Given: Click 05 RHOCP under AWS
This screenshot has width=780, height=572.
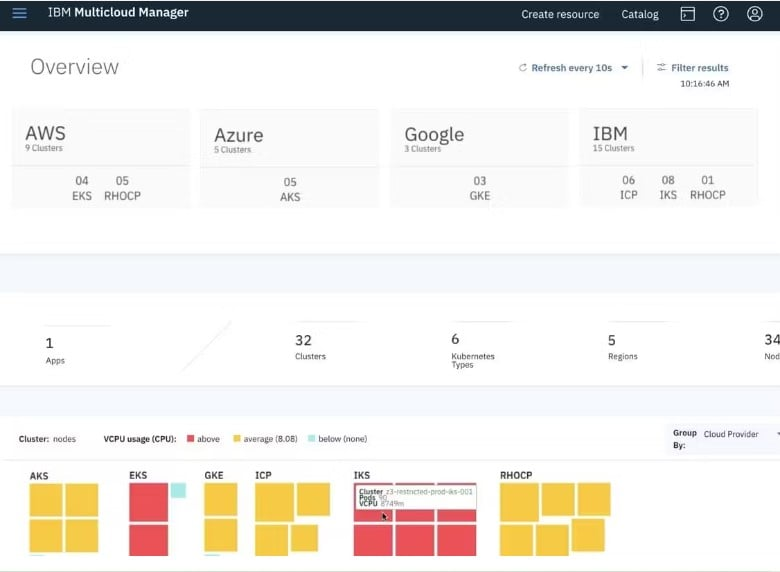Looking at the screenshot, I should coord(122,188).
